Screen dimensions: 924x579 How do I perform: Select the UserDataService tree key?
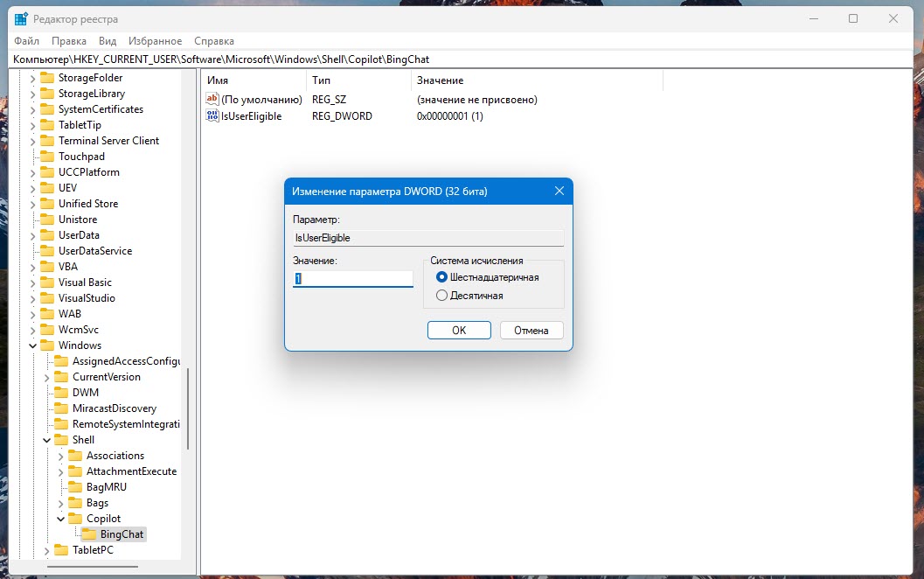pyautogui.click(x=95, y=251)
